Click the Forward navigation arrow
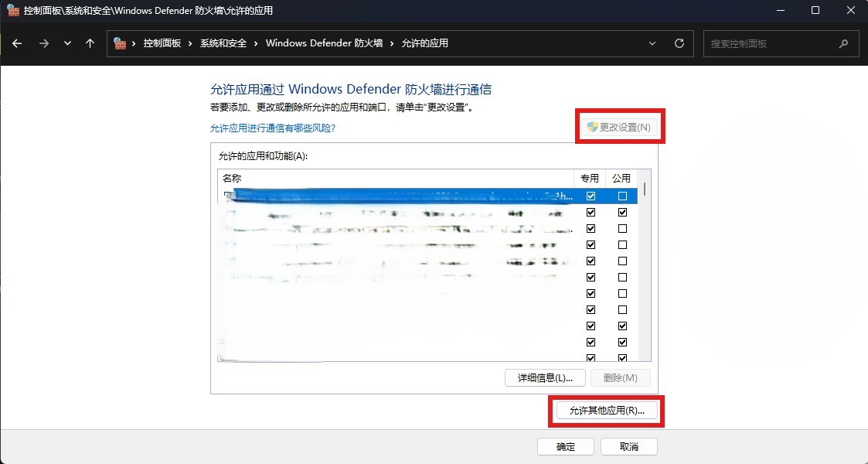Viewport: 868px width, 464px height. coord(43,43)
